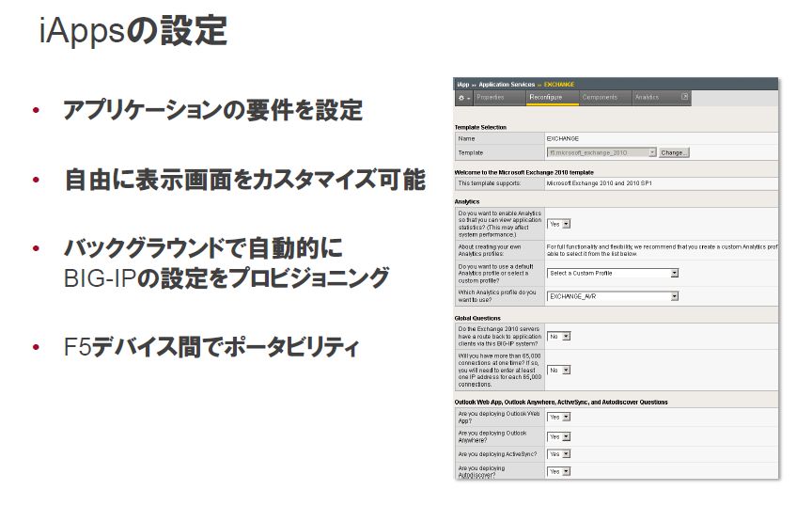
Task: Open the Outlook Anywhere Yes dropdown
Action: point(559,437)
